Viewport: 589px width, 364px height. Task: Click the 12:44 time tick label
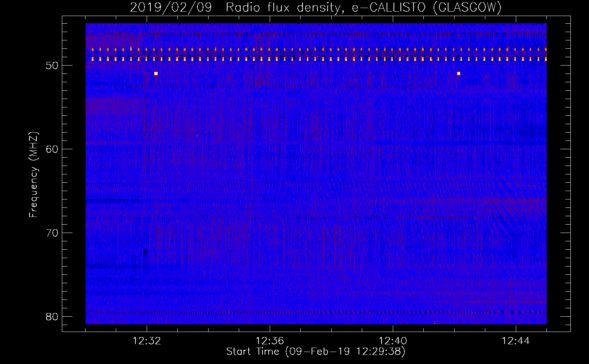(x=516, y=341)
